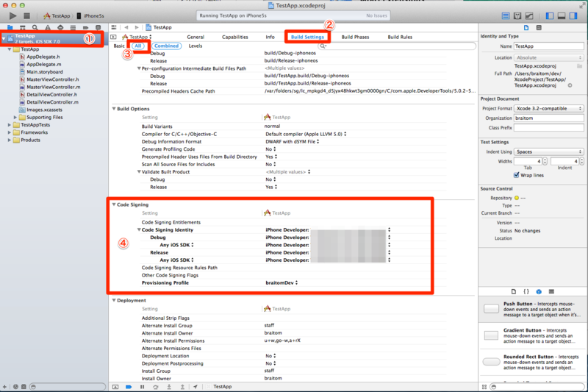
Task: Open the Build Settings tab
Action: coord(307,37)
